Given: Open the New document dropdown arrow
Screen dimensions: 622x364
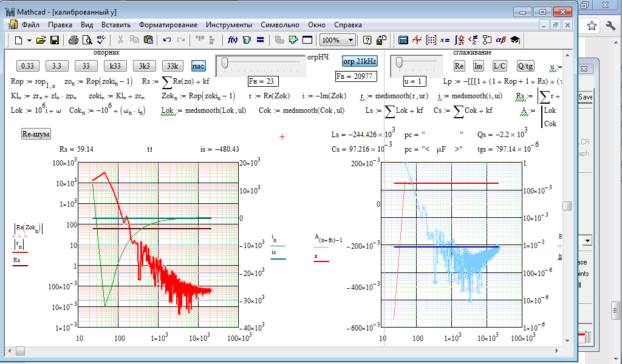Looking at the screenshot, I should 29,40.
